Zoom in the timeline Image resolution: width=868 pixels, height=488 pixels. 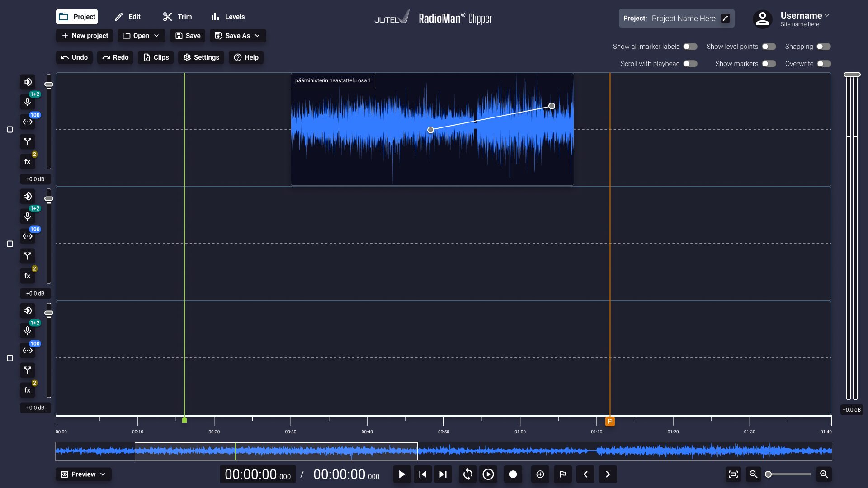coord(824,474)
